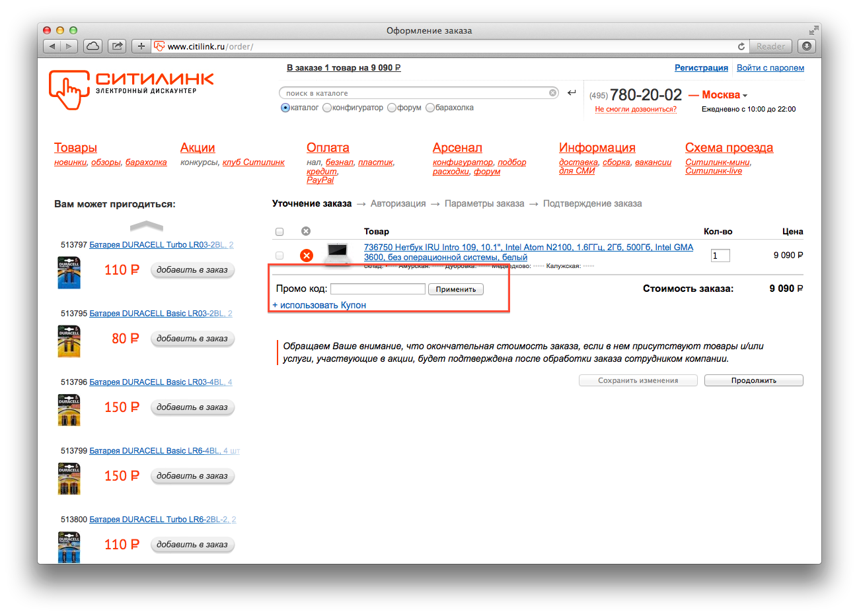Click Войти с паролем link

click(770, 68)
